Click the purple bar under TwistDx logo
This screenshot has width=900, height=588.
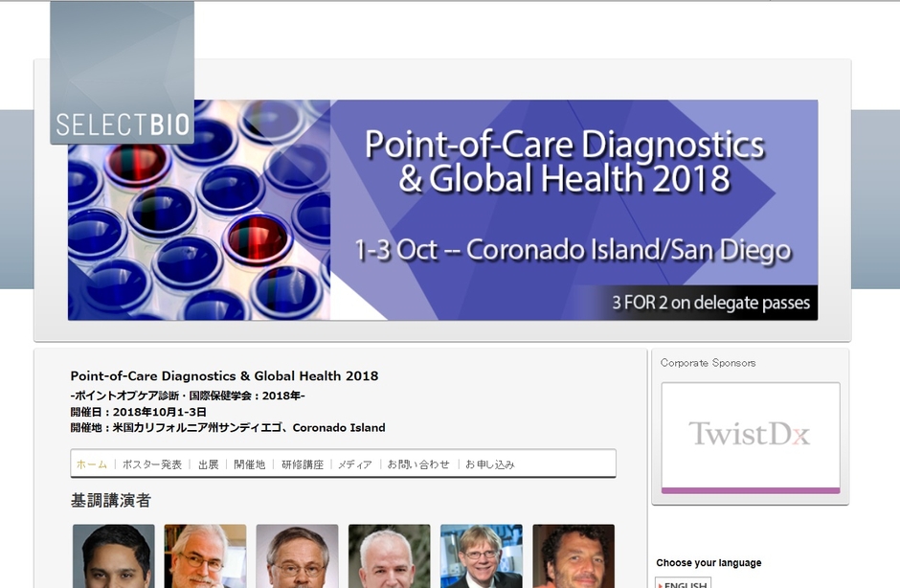750,490
